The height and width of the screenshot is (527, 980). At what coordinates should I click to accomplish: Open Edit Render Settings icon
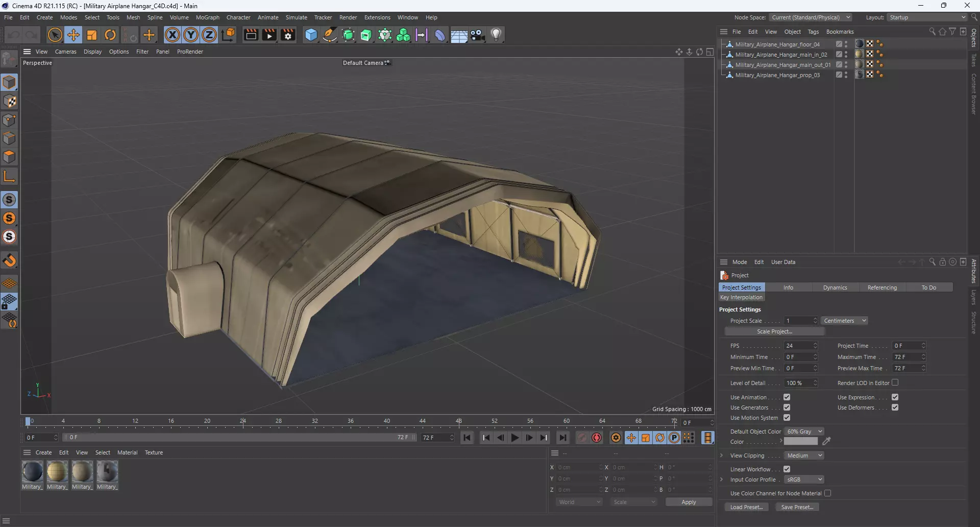tap(288, 35)
